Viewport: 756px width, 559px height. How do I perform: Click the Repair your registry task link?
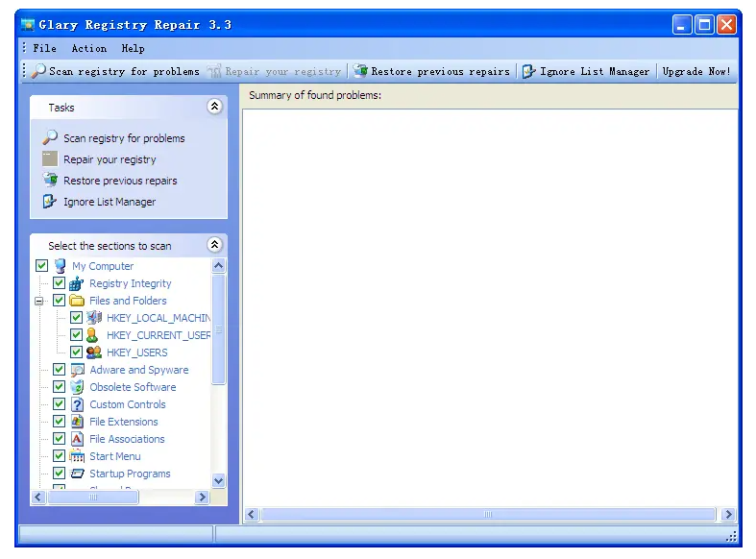click(110, 159)
